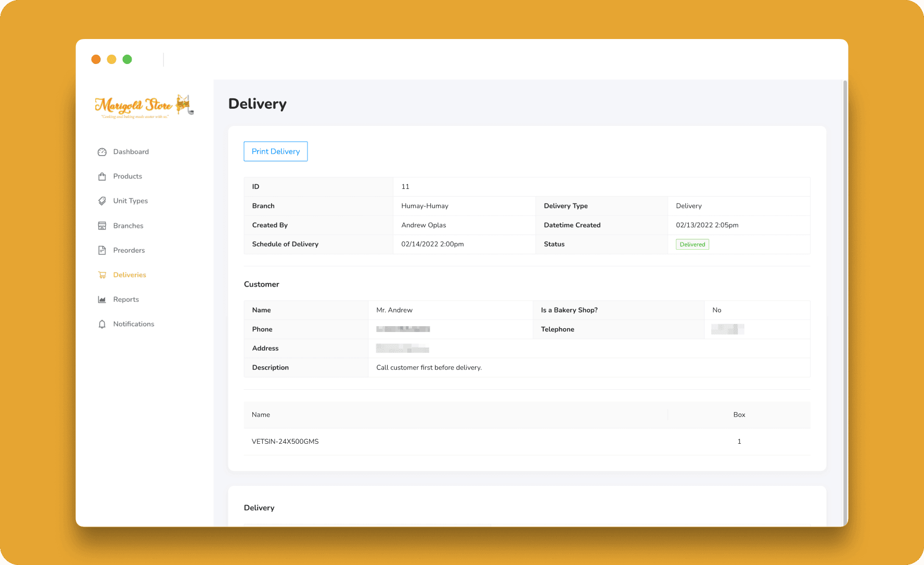This screenshot has width=924, height=565.
Task: Click the Dashboard speedometer icon
Action: coord(102,151)
